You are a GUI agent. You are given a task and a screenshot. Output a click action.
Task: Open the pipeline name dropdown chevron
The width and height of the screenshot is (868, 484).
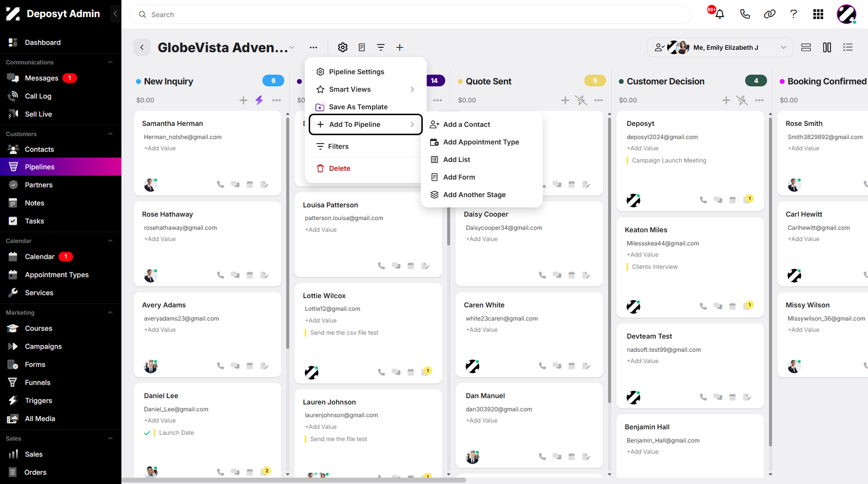coord(292,48)
